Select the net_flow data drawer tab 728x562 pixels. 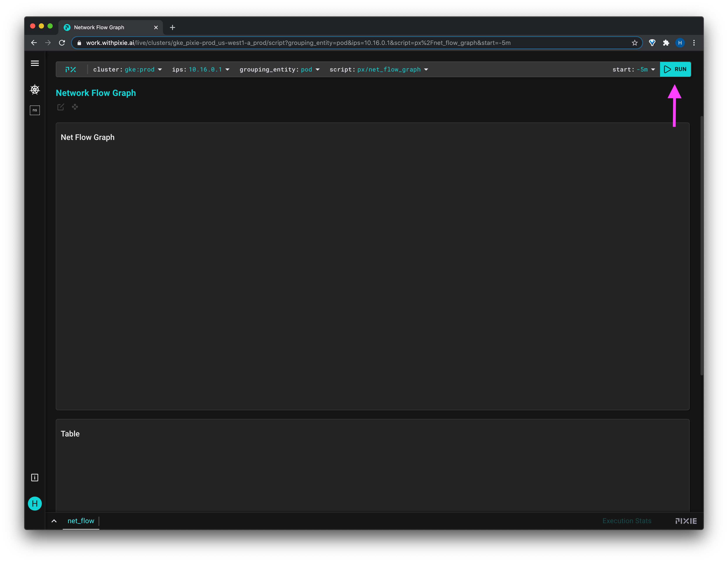(81, 521)
